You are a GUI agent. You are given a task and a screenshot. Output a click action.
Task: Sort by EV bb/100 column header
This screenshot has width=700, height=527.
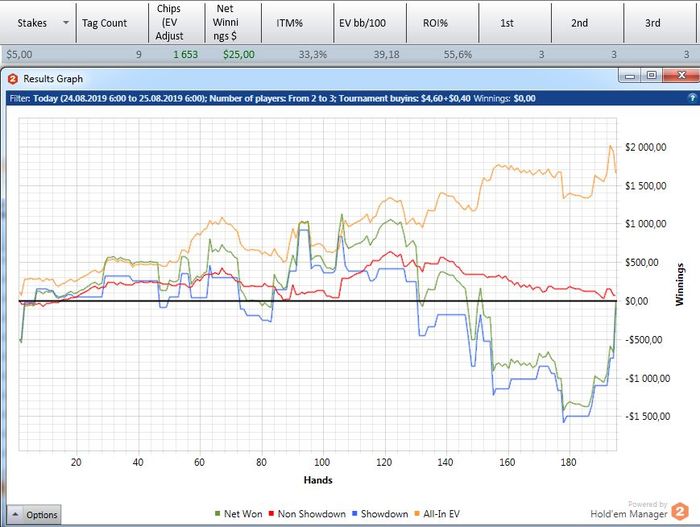[x=371, y=23]
